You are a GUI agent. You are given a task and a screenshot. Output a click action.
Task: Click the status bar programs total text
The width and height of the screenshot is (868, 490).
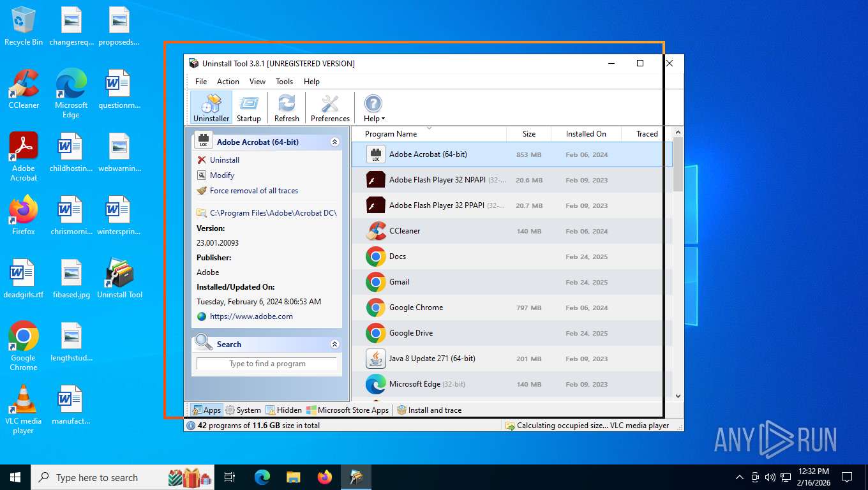pos(258,426)
